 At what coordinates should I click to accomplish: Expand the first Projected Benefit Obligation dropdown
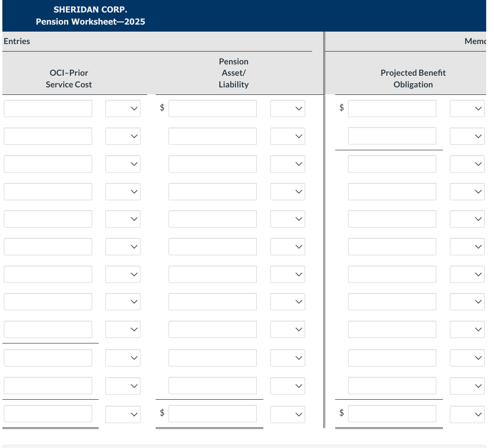[x=467, y=108]
